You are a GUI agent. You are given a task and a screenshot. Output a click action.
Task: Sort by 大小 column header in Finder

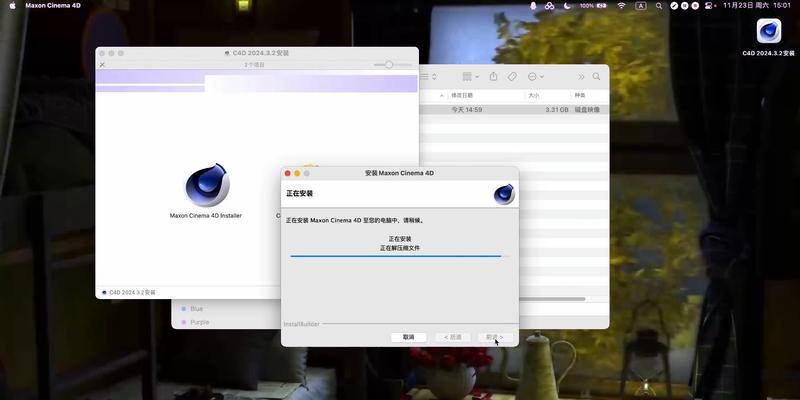534,95
